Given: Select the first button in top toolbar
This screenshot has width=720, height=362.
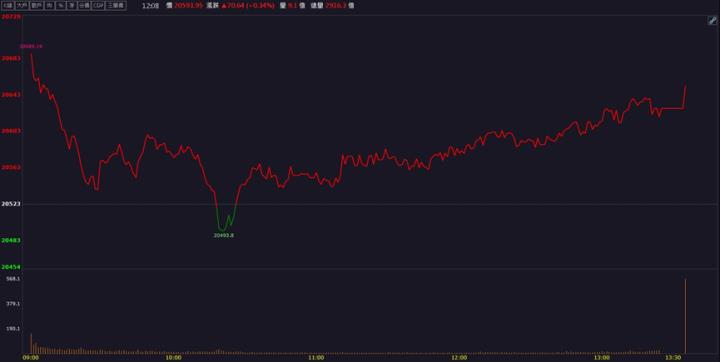Looking at the screenshot, I should pyautogui.click(x=8, y=6).
